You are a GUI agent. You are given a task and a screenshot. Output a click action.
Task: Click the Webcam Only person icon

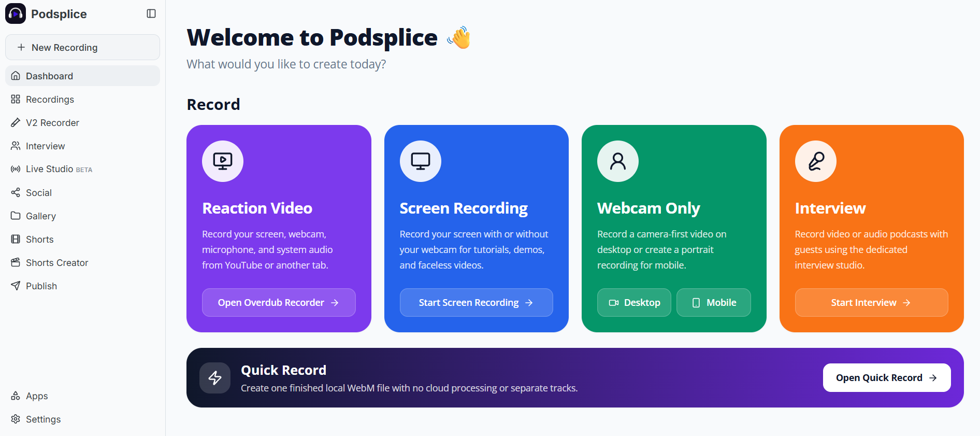[x=618, y=161]
